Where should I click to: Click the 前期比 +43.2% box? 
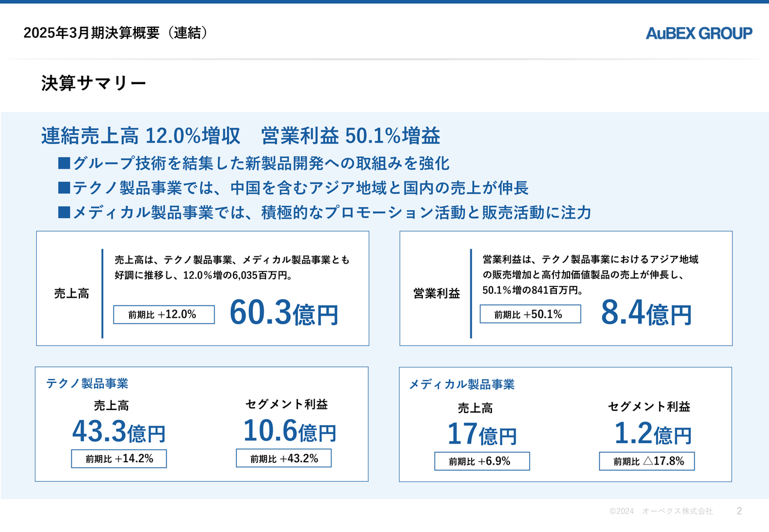(x=284, y=458)
